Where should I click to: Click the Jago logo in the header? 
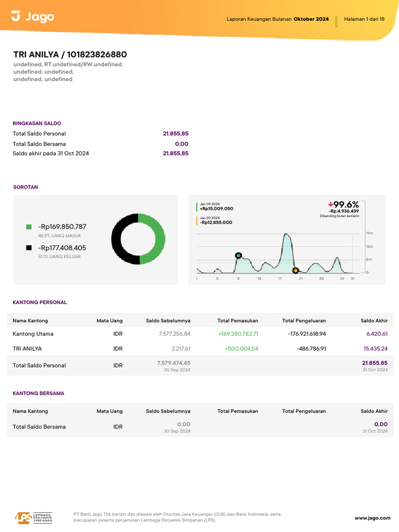tap(32, 17)
